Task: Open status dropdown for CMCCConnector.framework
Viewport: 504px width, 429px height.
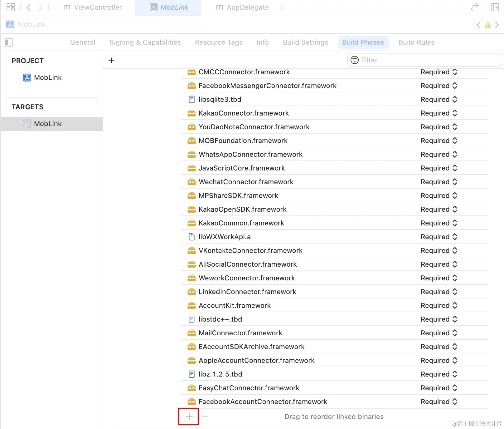Action: [x=439, y=72]
